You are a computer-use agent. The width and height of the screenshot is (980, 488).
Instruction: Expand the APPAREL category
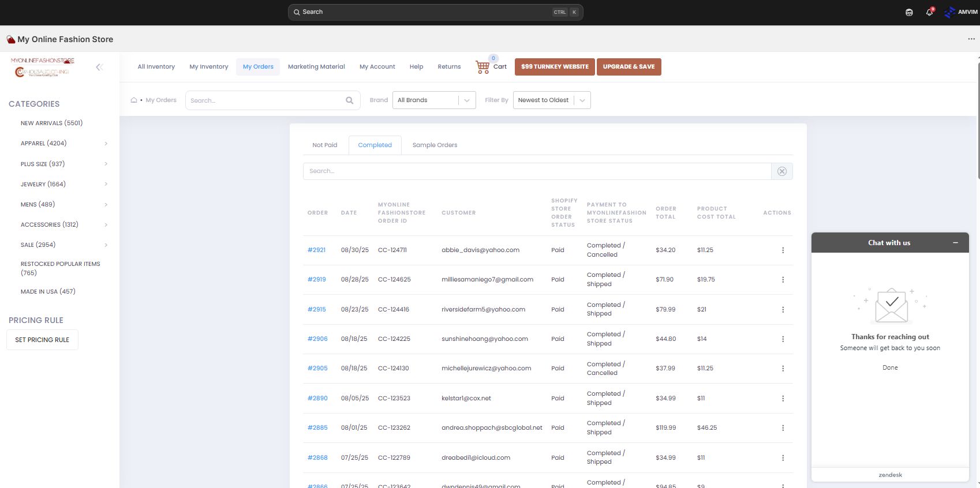(106, 144)
